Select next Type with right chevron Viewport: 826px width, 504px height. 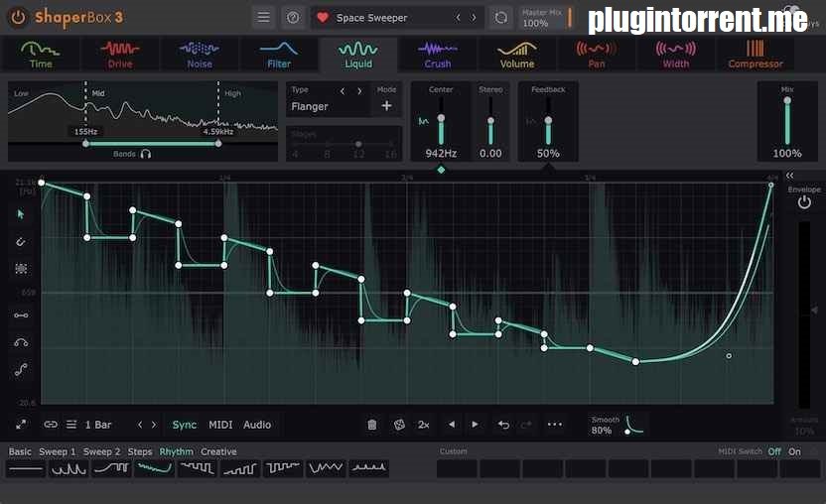point(359,91)
